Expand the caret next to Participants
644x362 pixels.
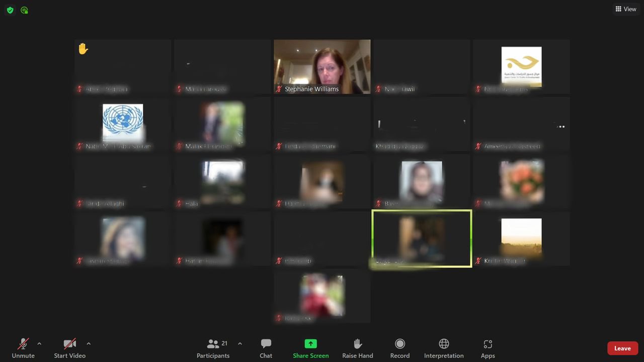click(240, 344)
